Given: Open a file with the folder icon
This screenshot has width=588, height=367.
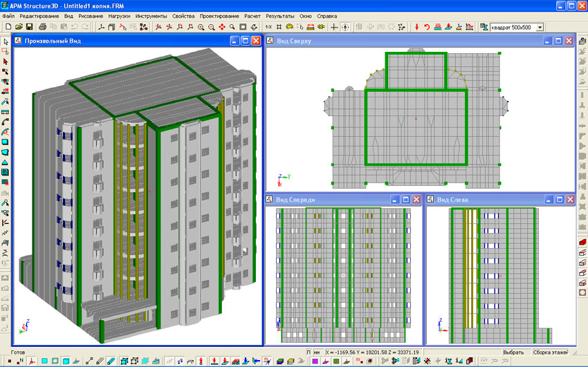Looking at the screenshot, I should 19,27.
